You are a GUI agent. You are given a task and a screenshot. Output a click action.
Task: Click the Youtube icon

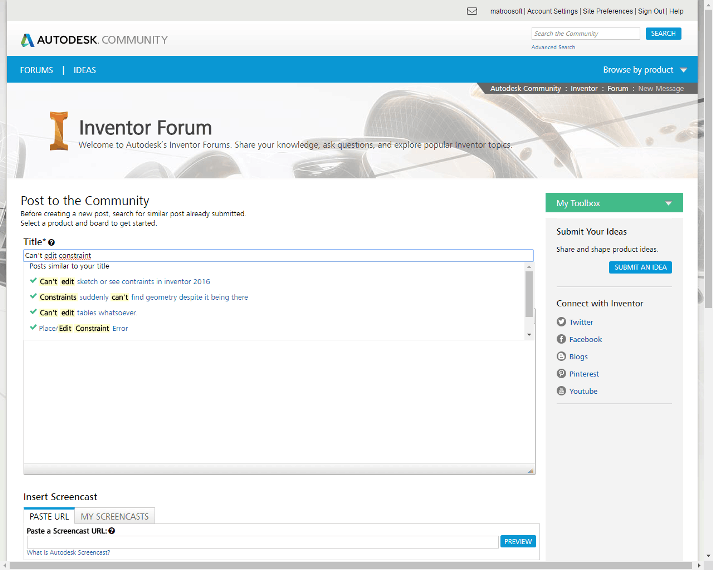pyautogui.click(x=561, y=391)
